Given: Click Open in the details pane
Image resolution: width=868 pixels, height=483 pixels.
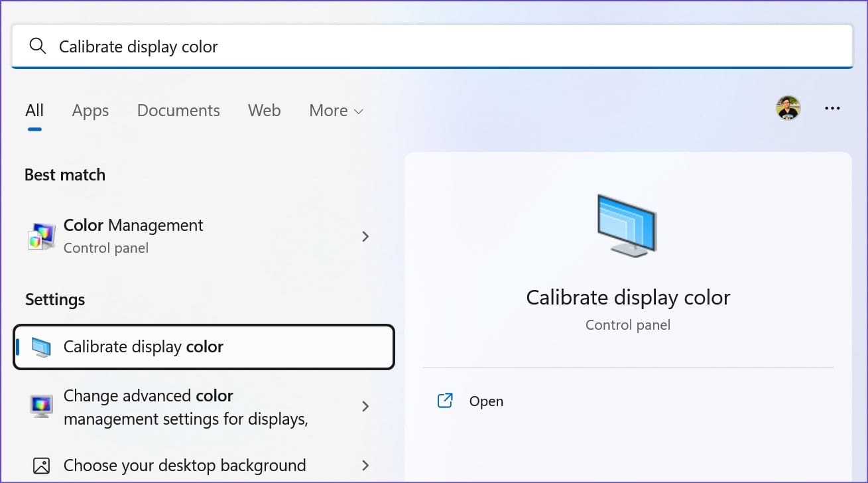Looking at the screenshot, I should [x=486, y=401].
